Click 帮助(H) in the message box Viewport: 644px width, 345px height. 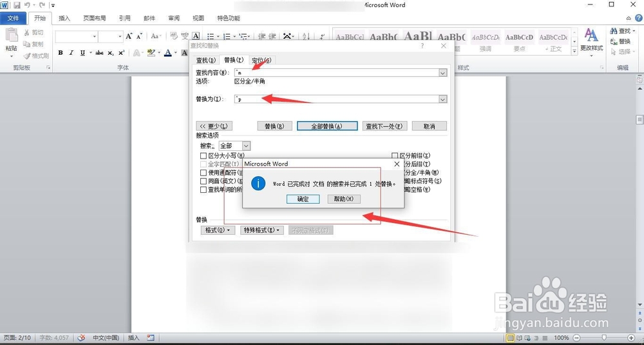coord(344,199)
